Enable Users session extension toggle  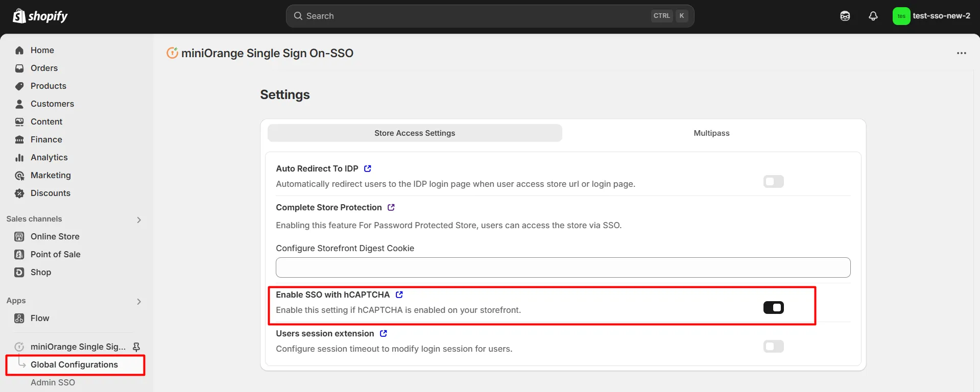coord(774,346)
